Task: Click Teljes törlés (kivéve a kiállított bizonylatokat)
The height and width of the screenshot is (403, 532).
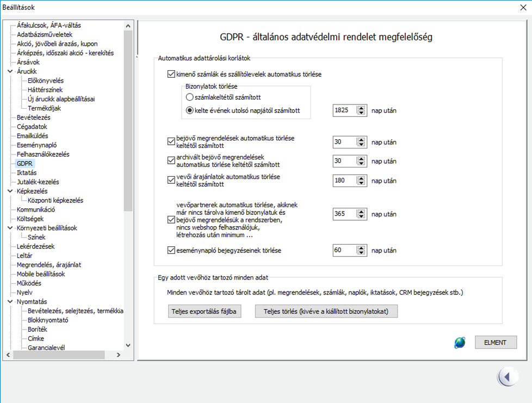Action: tap(326, 312)
